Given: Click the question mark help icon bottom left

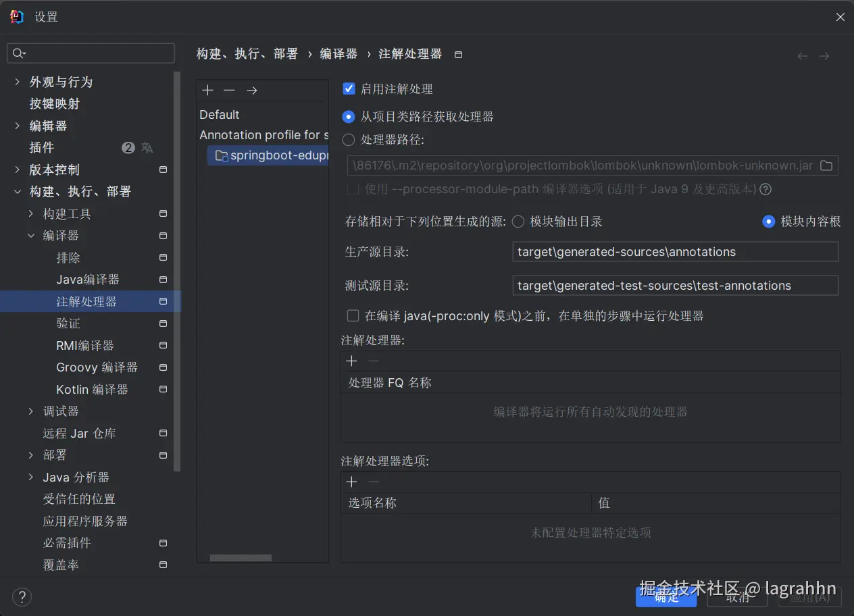Looking at the screenshot, I should (x=22, y=597).
